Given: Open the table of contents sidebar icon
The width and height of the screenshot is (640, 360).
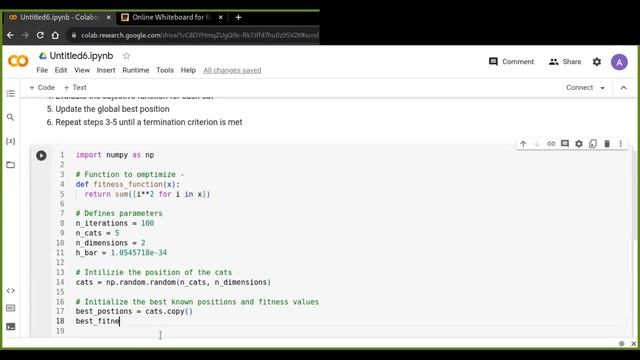Looking at the screenshot, I should pyautogui.click(x=11, y=93).
